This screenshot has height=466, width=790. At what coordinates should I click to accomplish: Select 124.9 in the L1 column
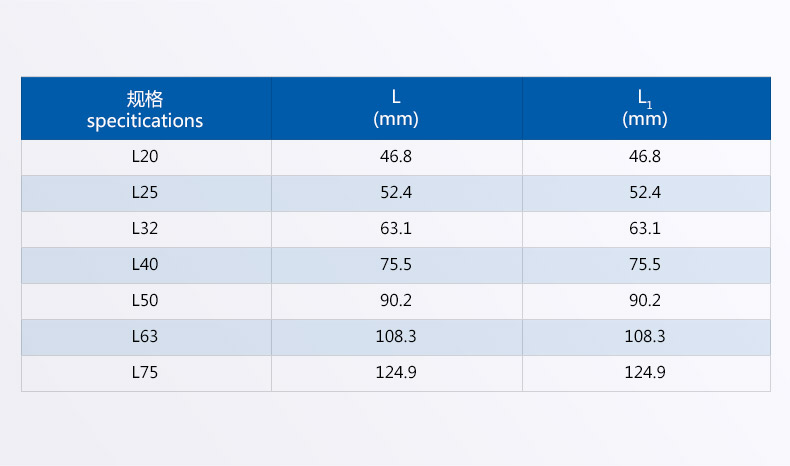click(645, 373)
